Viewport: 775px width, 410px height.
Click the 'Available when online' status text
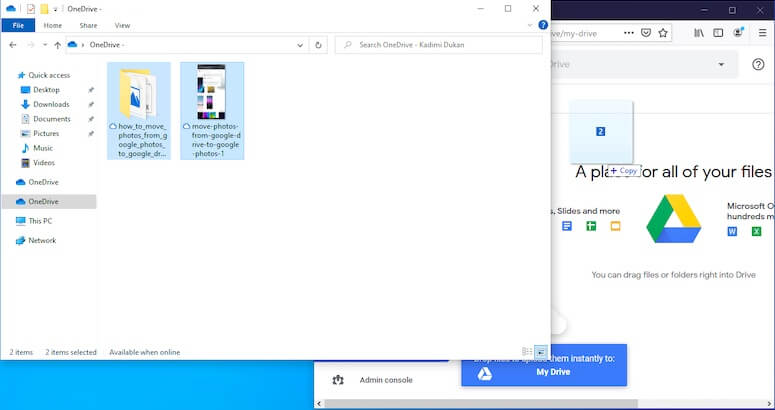[144, 352]
